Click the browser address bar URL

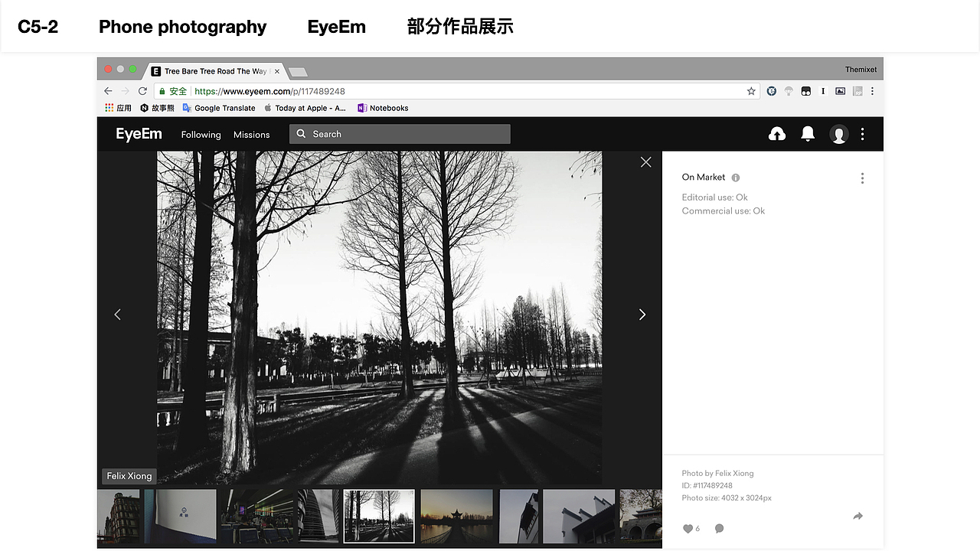coord(269,91)
